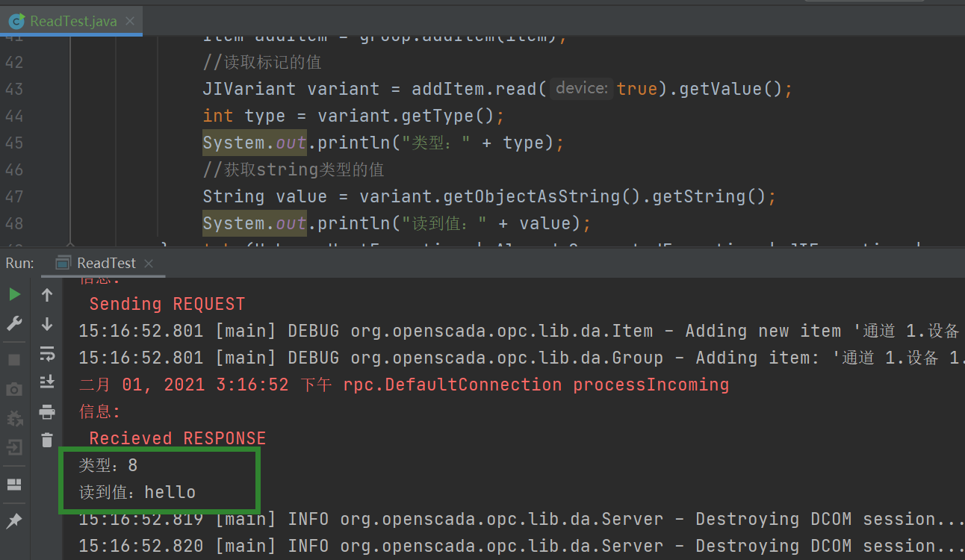Clear all console output with the trash icon
The width and height of the screenshot is (965, 560).
(47, 440)
